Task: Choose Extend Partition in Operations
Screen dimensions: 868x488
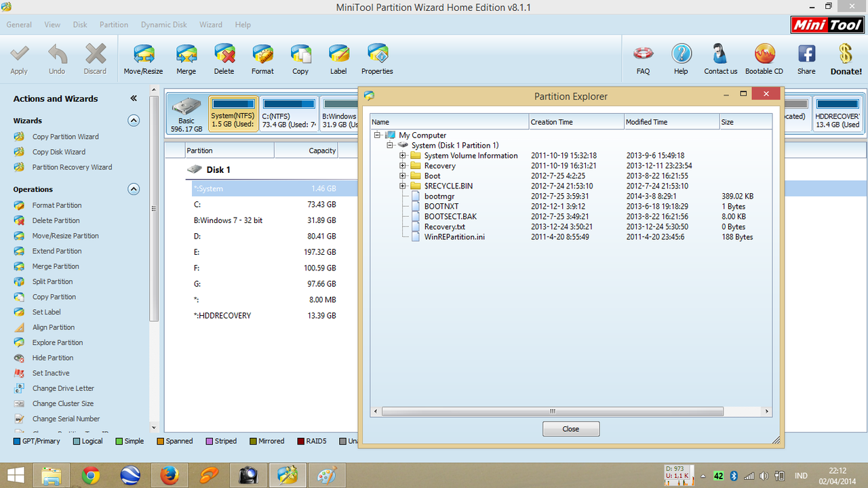Action: pos(57,251)
